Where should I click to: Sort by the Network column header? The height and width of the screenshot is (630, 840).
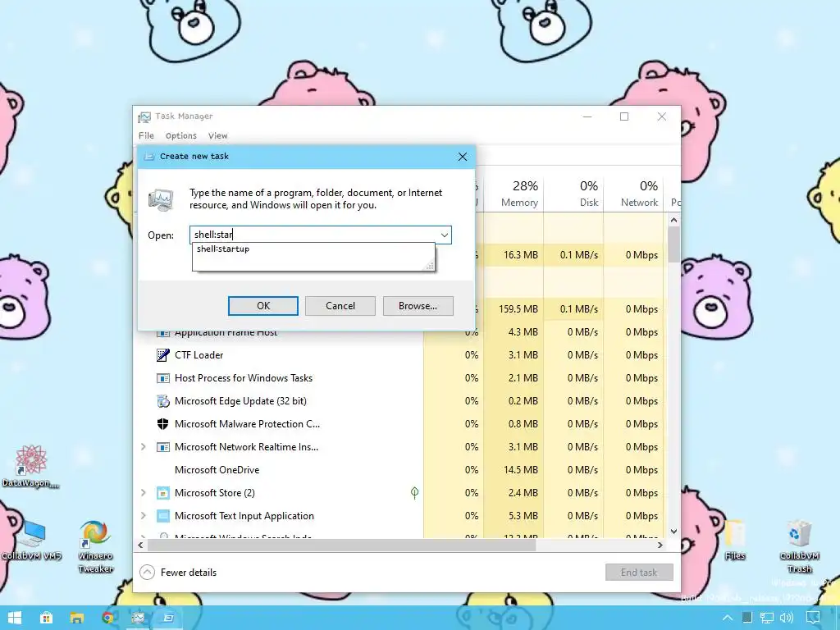[634, 194]
